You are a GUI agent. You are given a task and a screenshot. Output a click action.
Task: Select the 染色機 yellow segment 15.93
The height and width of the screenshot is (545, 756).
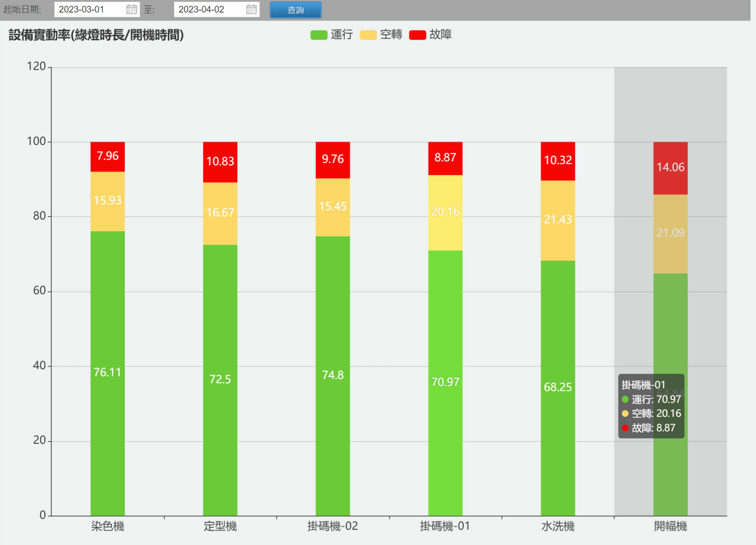tap(107, 201)
